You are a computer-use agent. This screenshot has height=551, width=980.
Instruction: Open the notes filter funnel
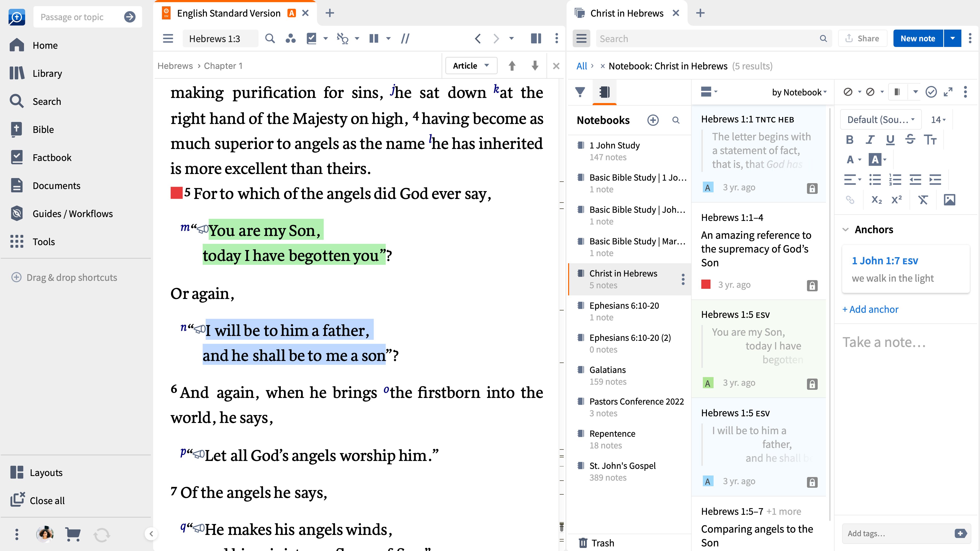(x=580, y=92)
